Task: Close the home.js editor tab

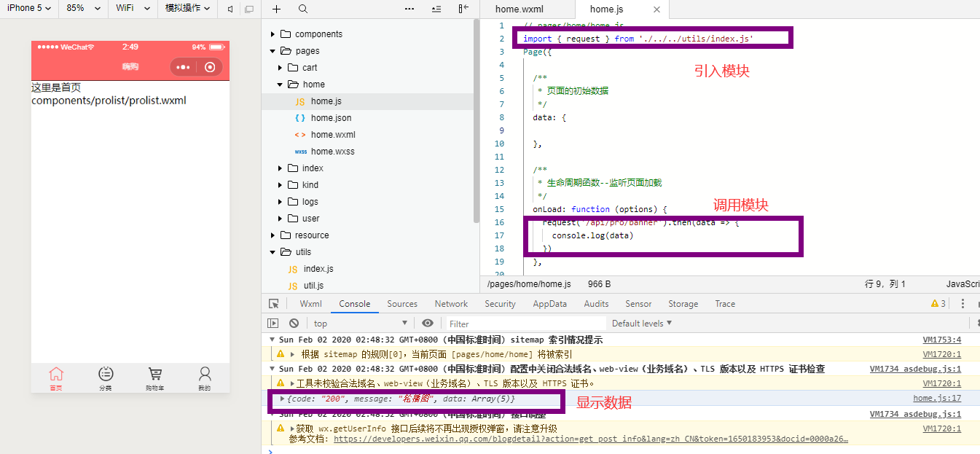Action: pyautogui.click(x=657, y=9)
